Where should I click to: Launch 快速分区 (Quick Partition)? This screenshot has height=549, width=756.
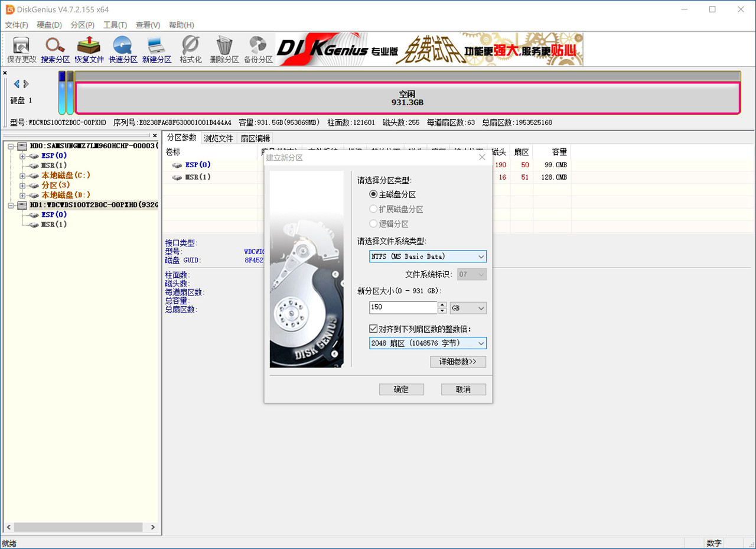pyautogui.click(x=122, y=49)
